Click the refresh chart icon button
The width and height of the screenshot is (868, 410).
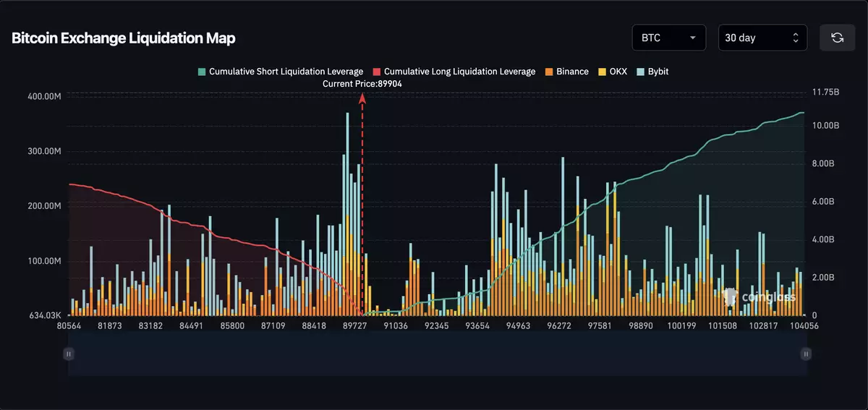pos(837,38)
